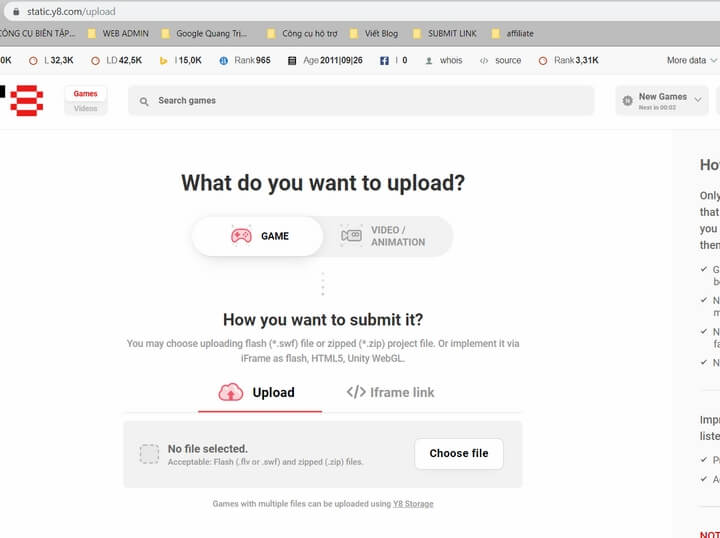Click the Facebook icon in SEO bar
The height and width of the screenshot is (538, 720).
click(384, 61)
